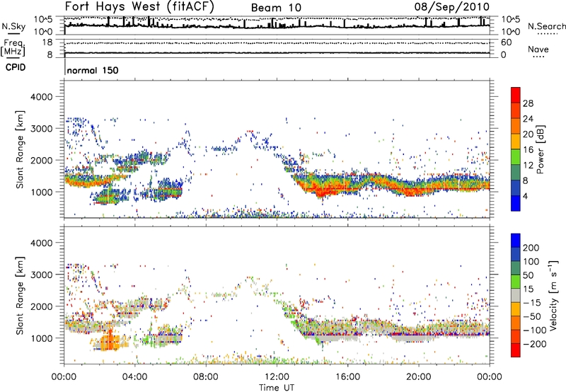This screenshot has height=392, width=566.
Task: Click "4000" on the power panel axis
Action: coord(41,97)
